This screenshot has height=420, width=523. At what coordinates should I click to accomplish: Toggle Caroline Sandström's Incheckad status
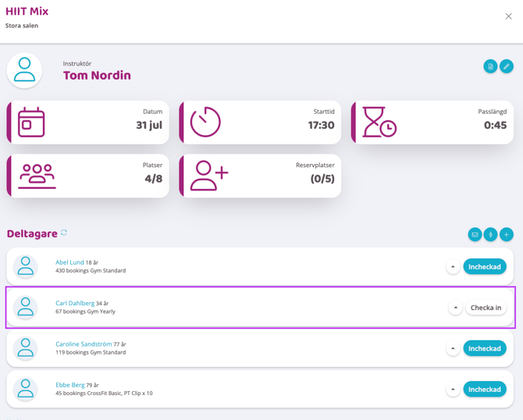point(484,348)
